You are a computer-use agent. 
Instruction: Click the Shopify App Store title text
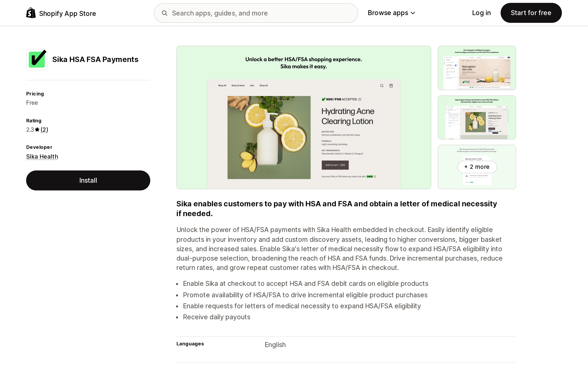point(68,13)
